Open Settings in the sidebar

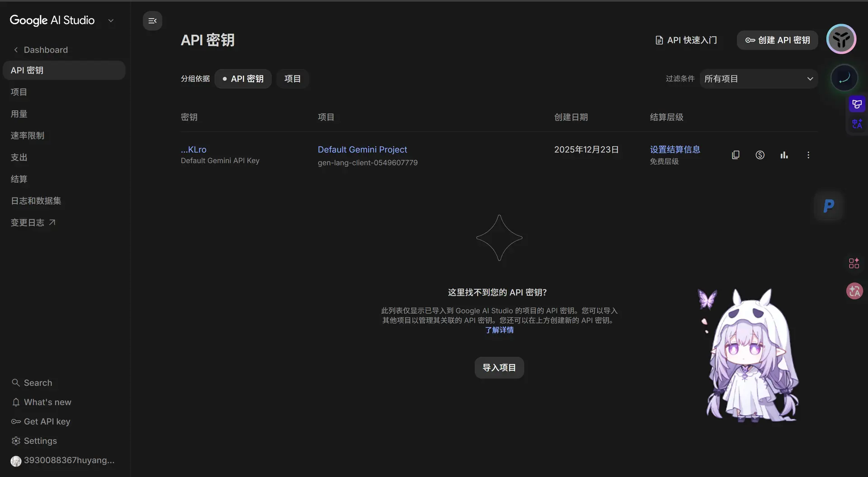click(x=34, y=441)
